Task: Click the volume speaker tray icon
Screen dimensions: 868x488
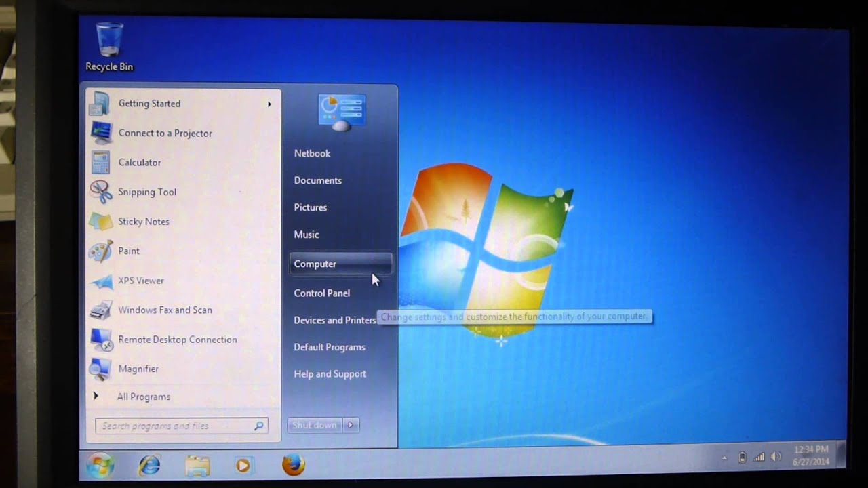Action: (x=776, y=457)
